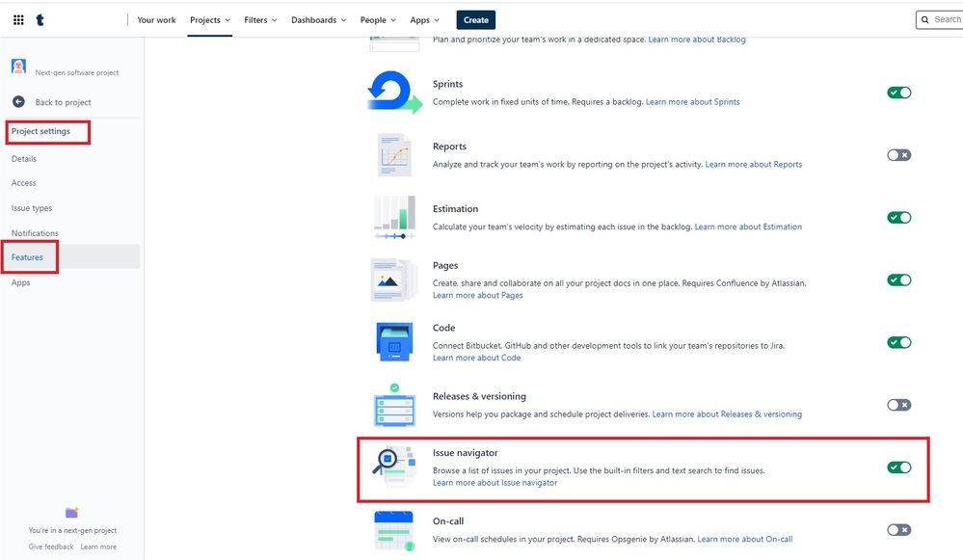963x560 pixels.
Task: Enable the Releases & versioning toggle
Action: click(899, 405)
